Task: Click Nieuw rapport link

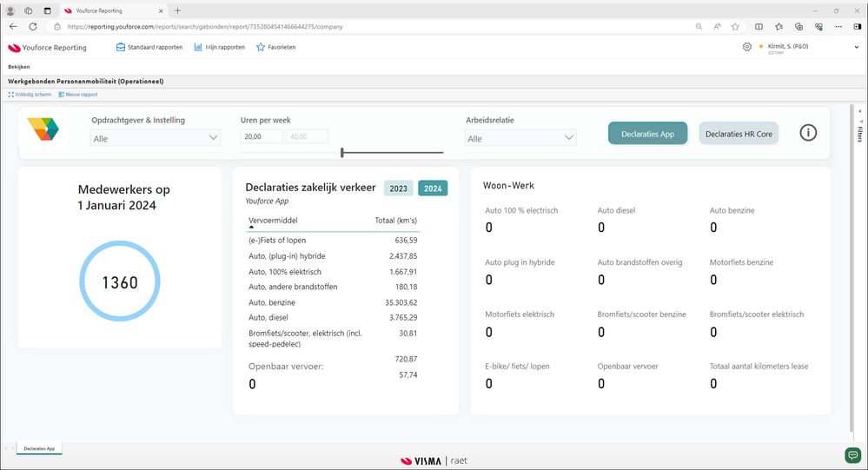Action: point(78,95)
